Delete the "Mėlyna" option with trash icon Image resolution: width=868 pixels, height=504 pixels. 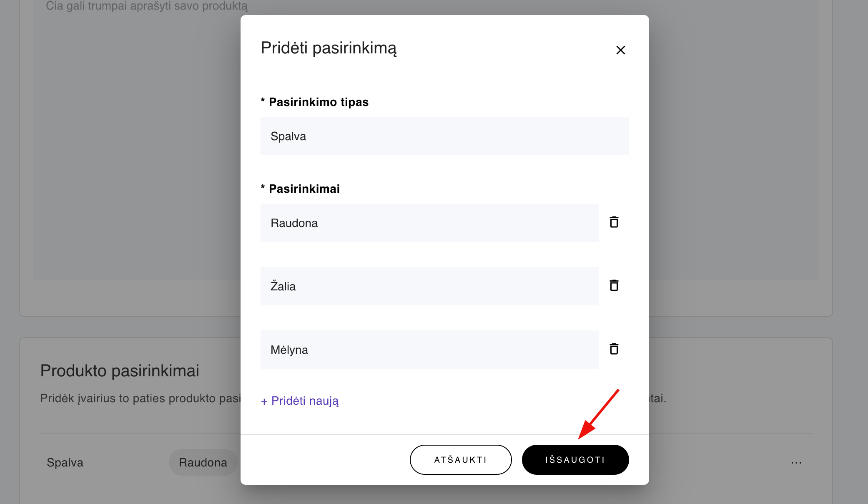614,349
